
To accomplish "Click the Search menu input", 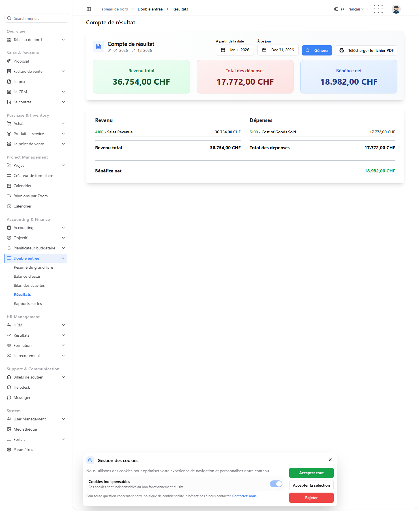I will point(36,18).
